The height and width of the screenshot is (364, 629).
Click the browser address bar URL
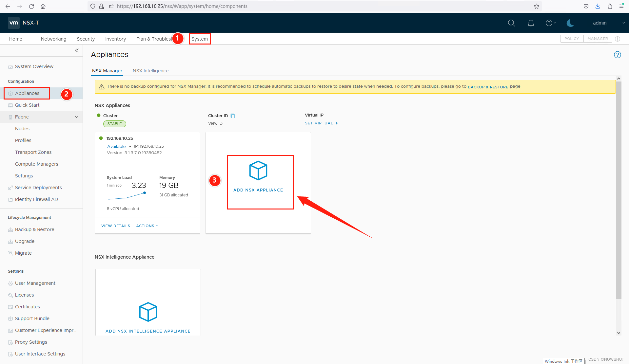(182, 6)
